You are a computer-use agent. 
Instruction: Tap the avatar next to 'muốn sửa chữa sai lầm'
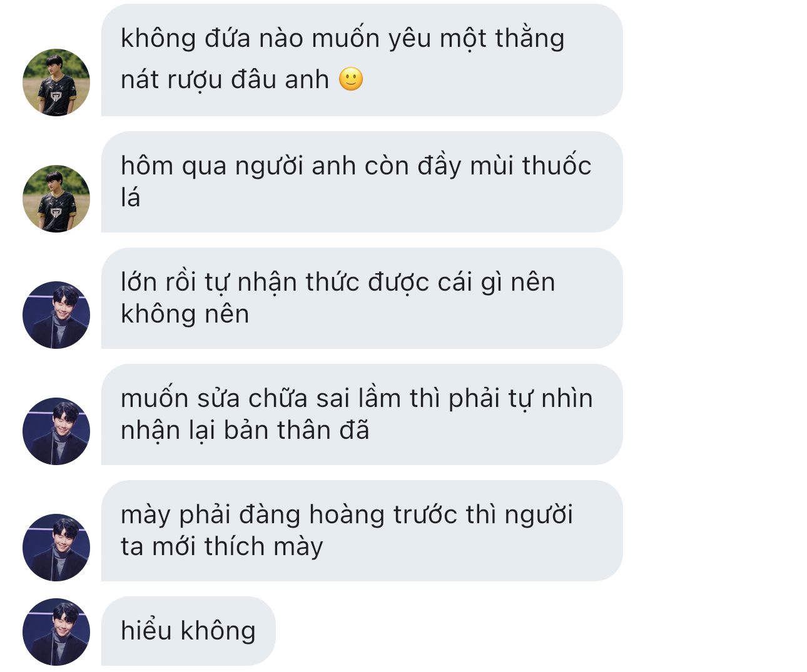(x=56, y=431)
